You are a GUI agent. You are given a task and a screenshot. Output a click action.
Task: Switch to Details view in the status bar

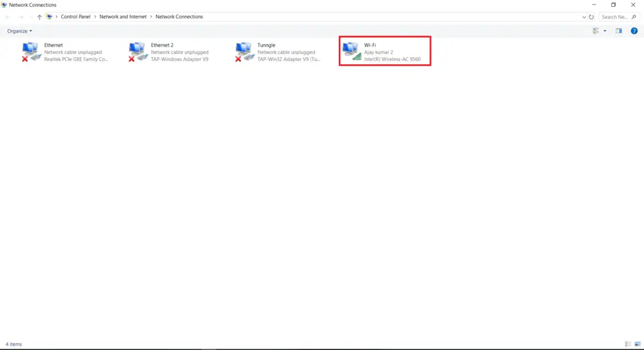pos(628,344)
